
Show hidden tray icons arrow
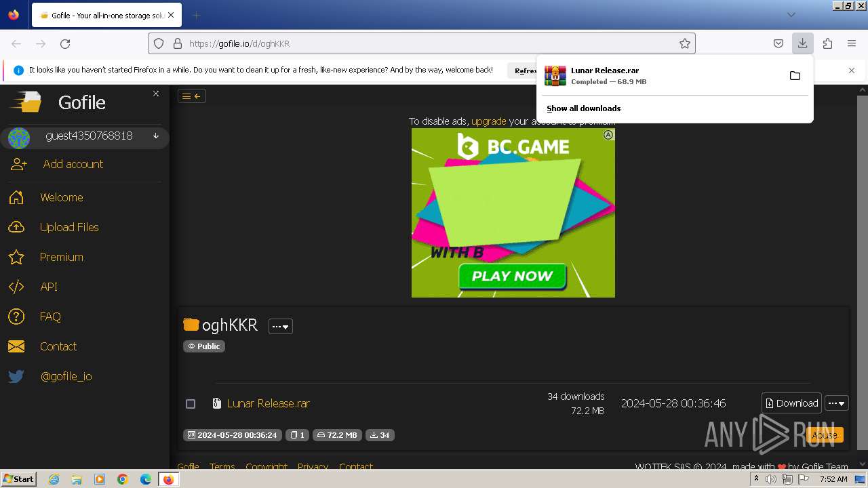[756, 479]
